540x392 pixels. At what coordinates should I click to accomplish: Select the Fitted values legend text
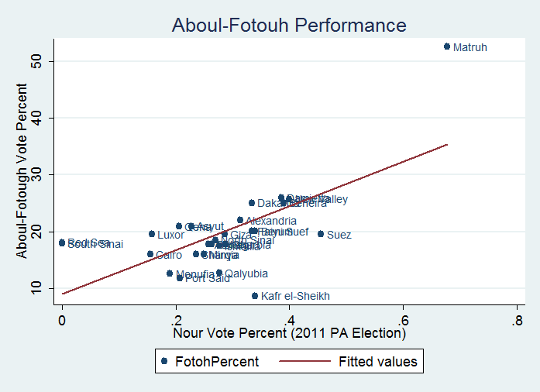tap(377, 361)
